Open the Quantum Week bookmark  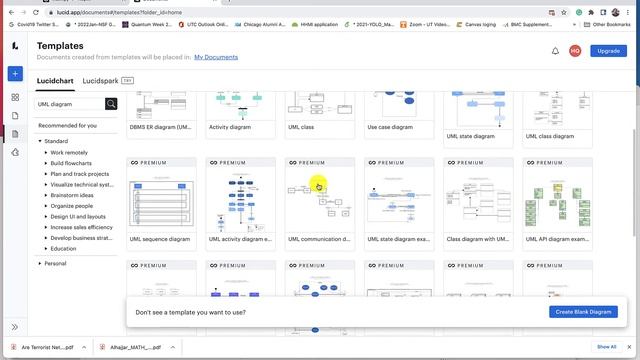[147, 24]
